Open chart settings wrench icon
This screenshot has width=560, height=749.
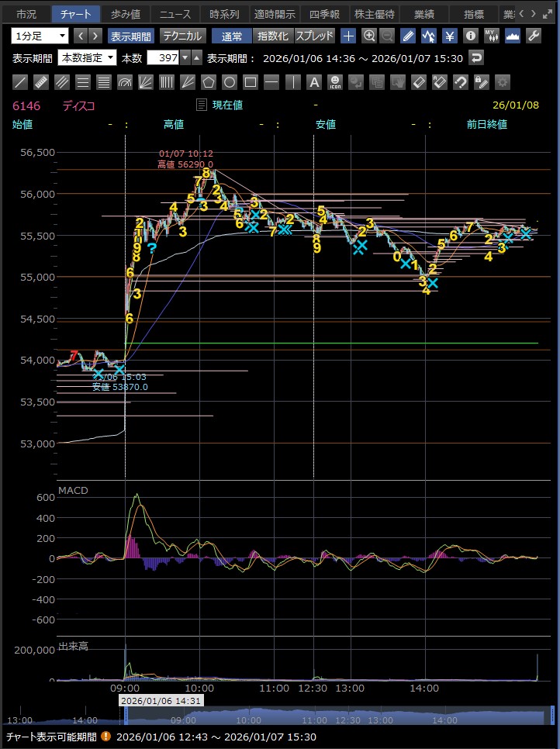533,36
